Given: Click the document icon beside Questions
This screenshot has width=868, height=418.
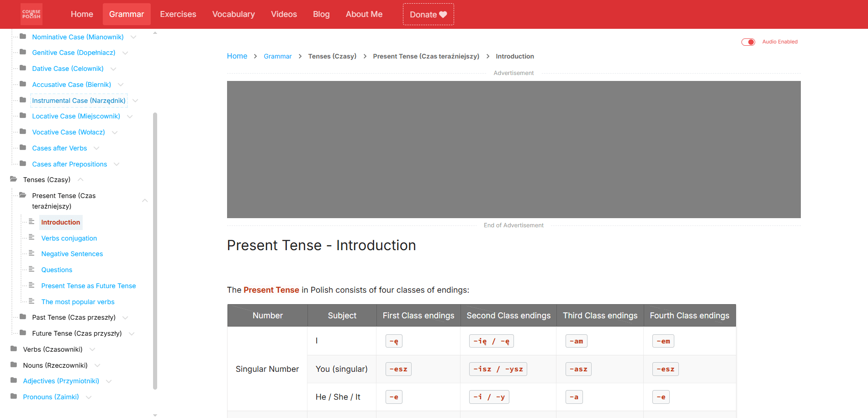Looking at the screenshot, I should (x=32, y=269).
